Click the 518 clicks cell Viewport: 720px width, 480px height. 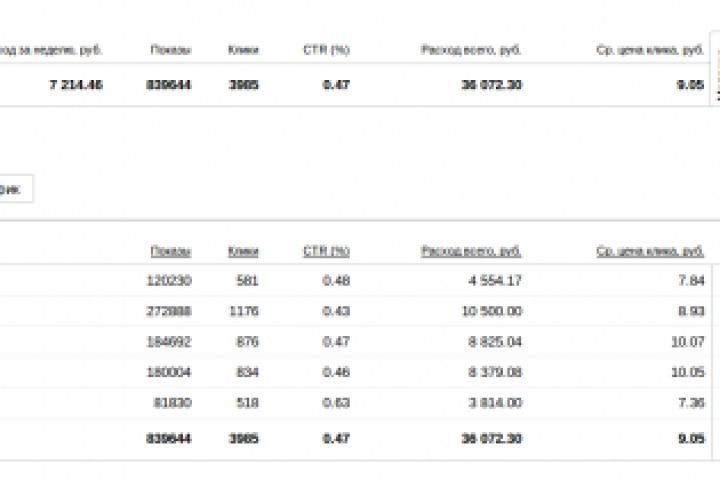[247, 405]
